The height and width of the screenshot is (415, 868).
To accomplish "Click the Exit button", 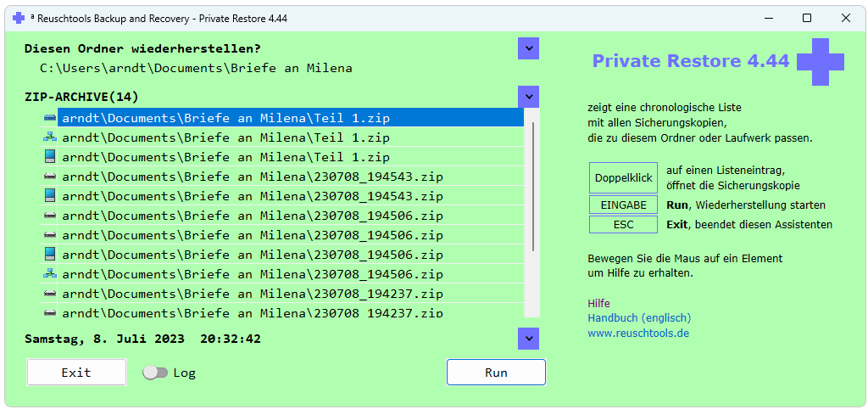I will coord(76,373).
